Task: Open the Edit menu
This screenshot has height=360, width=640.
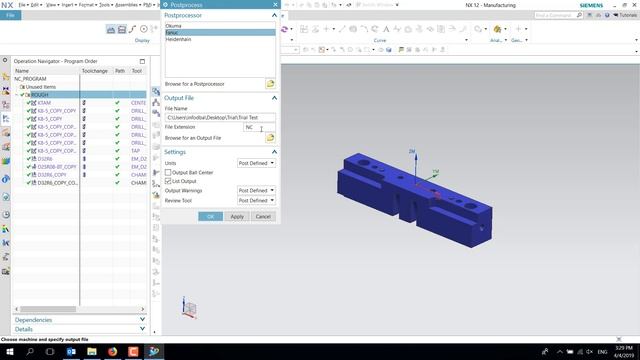Action: pos(35,5)
